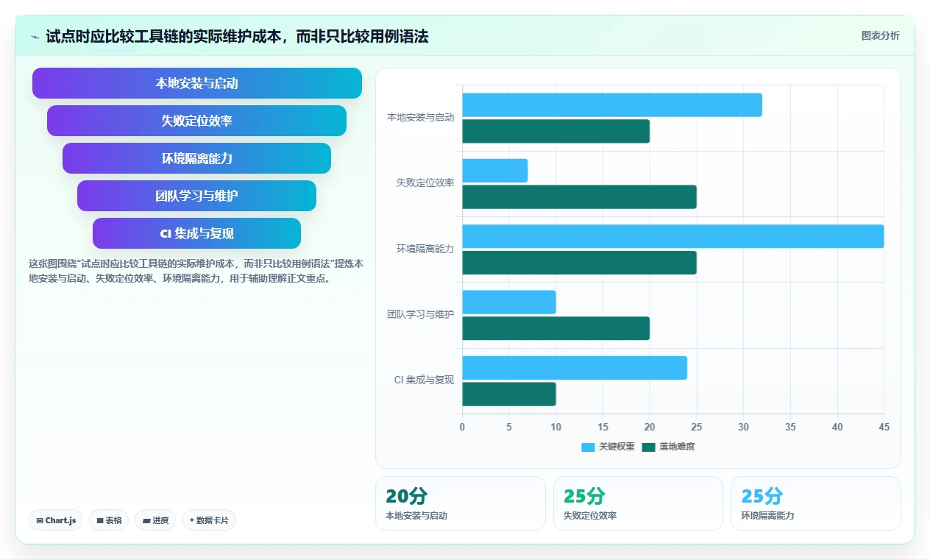
Task: Select the 环境隔离能力 funnel stage
Action: tap(197, 158)
